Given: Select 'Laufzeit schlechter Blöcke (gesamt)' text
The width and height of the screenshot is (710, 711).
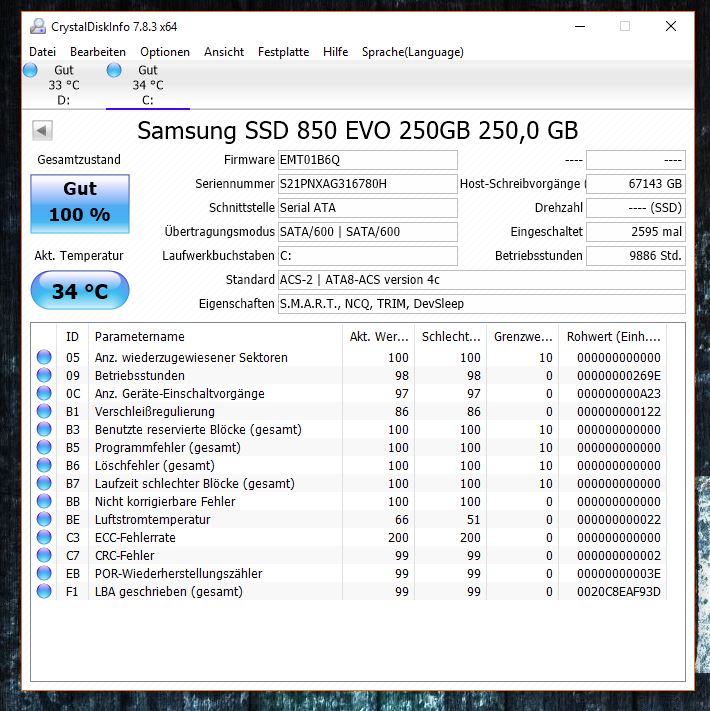Looking at the screenshot, I should 195,484.
